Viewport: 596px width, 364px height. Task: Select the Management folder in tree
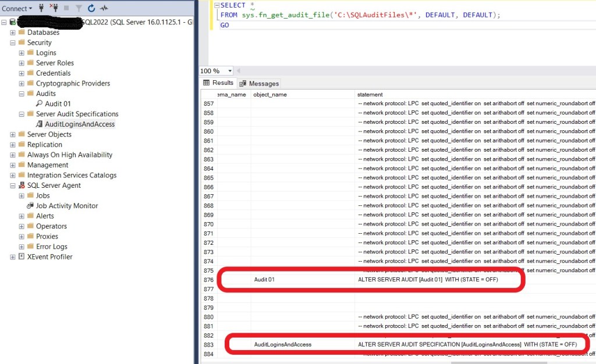pos(48,165)
